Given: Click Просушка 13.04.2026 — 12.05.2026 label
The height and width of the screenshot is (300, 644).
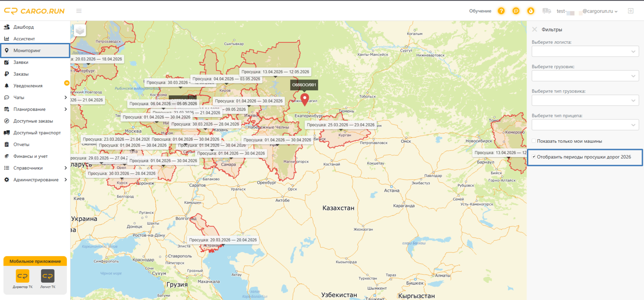Looking at the screenshot, I should (275, 72).
